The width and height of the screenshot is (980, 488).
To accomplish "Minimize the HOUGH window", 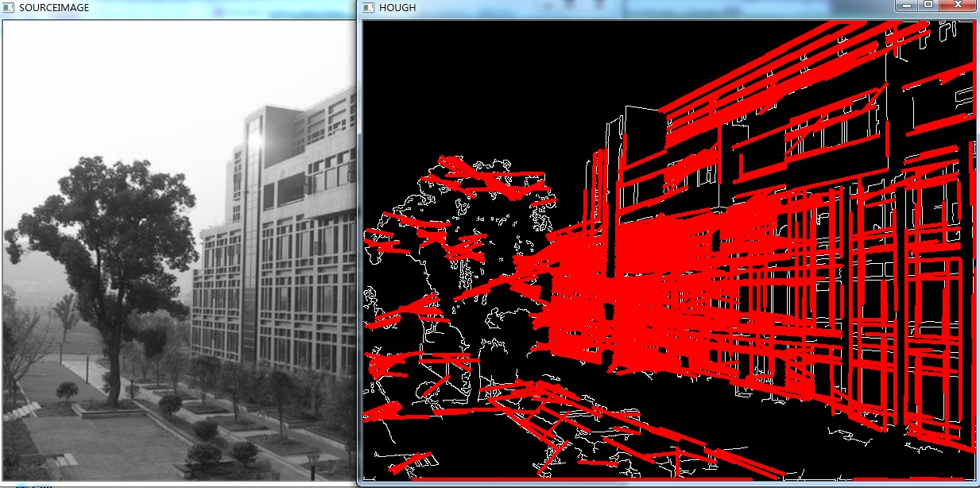I will pos(907,5).
